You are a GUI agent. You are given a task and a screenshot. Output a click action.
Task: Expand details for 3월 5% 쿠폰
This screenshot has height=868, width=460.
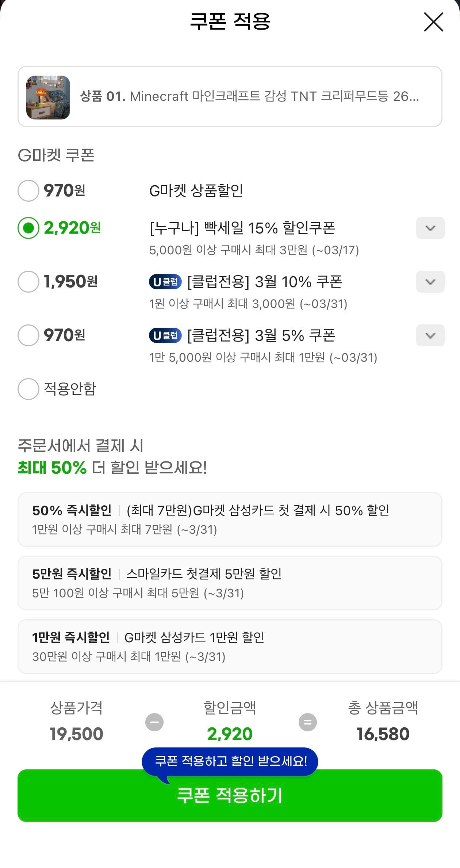coord(430,335)
